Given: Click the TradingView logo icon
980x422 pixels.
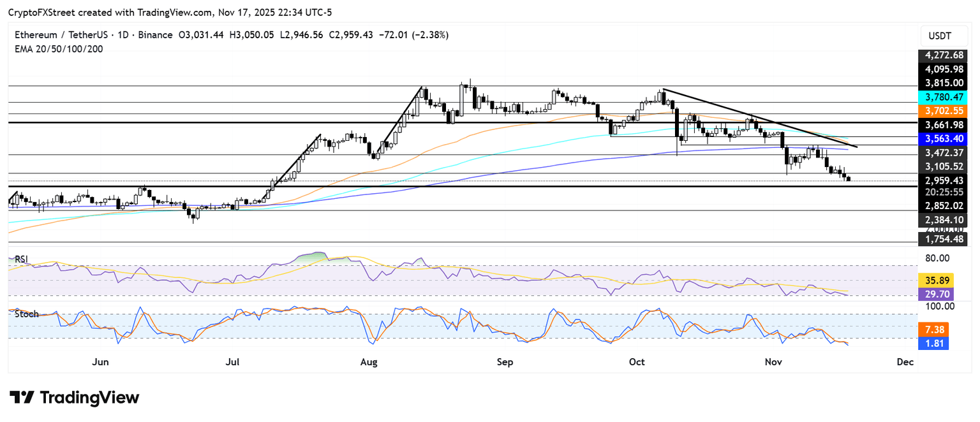Looking at the screenshot, I should pyautogui.click(x=22, y=398).
